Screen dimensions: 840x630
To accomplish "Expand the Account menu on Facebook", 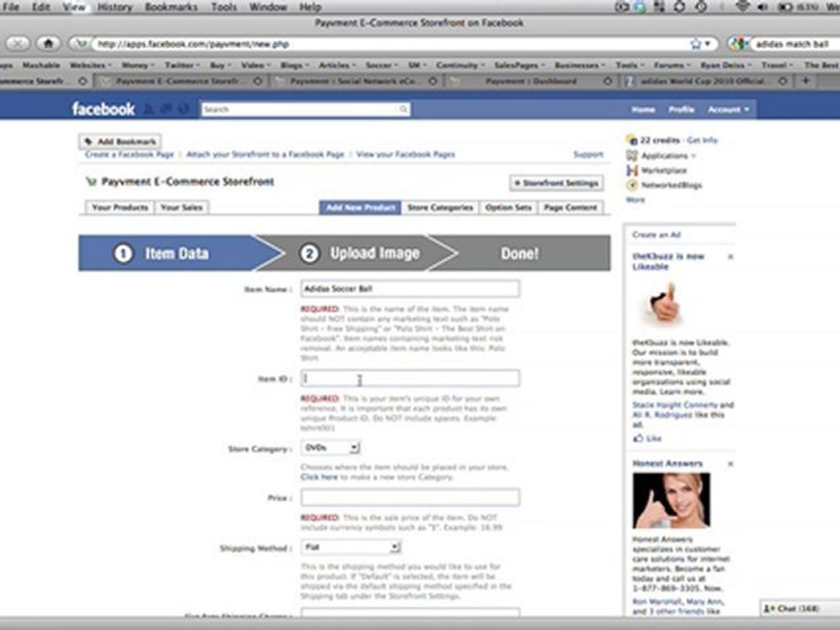I will pyautogui.click(x=728, y=109).
